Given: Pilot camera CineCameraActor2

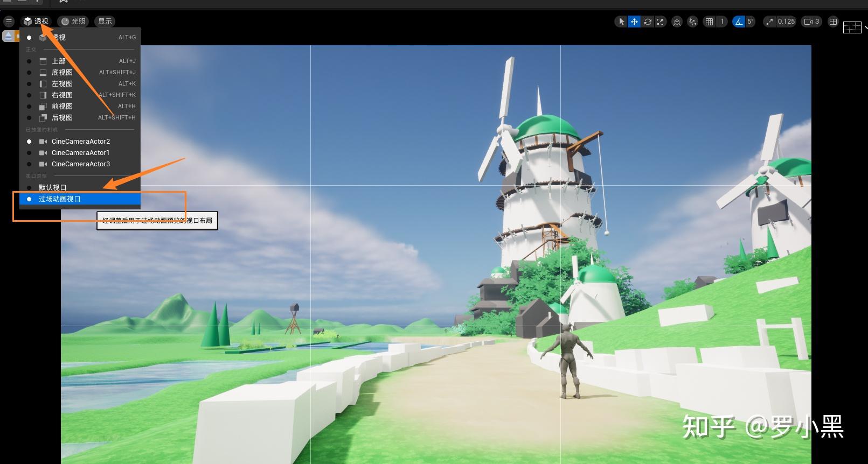Looking at the screenshot, I should click(x=80, y=141).
